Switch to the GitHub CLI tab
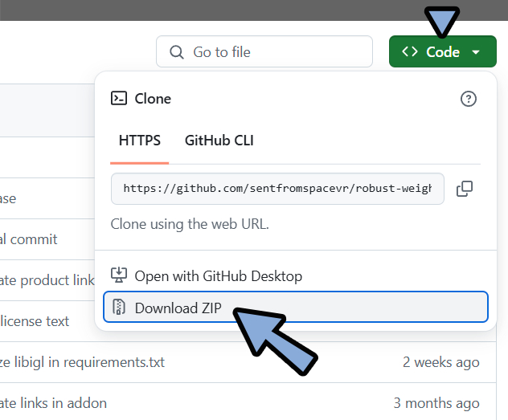Screen dimensions: 508x420 tap(219, 141)
